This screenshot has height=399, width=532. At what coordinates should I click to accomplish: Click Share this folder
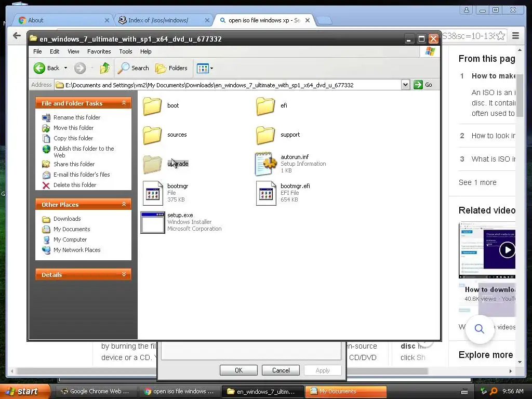click(x=74, y=164)
